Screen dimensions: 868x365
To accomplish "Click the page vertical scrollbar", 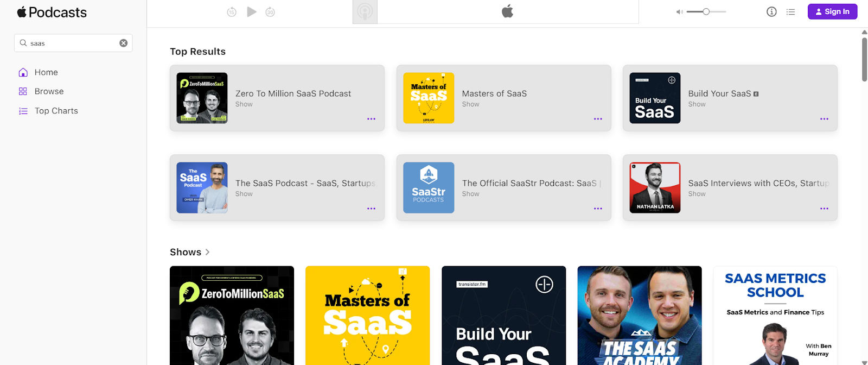I will coord(864,59).
